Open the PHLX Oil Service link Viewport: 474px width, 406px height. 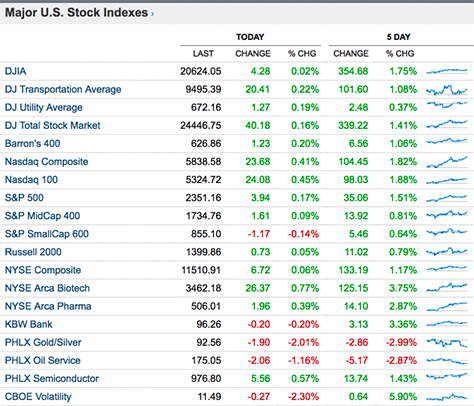[x=43, y=360]
